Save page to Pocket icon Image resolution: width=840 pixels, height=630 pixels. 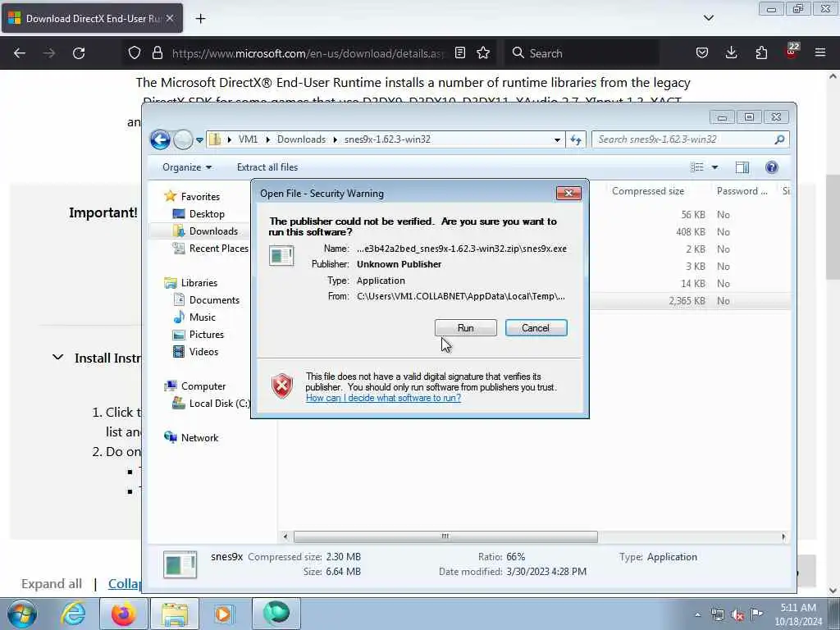[702, 53]
